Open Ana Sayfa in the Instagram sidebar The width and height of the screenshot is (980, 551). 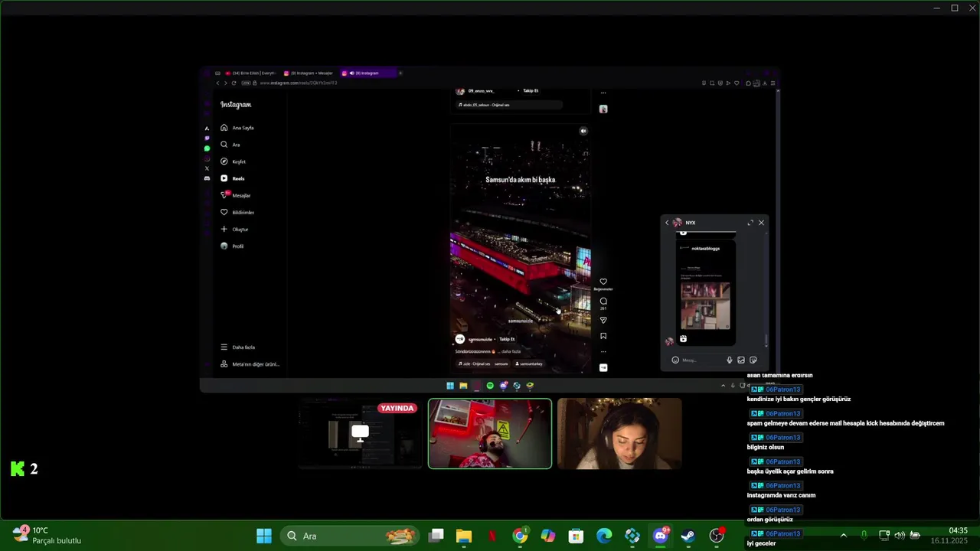(x=237, y=128)
